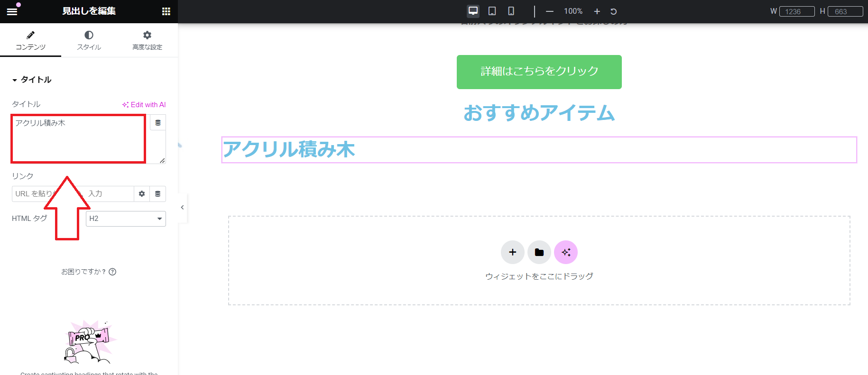
Task: Add new section with the plus button
Action: pos(513,252)
